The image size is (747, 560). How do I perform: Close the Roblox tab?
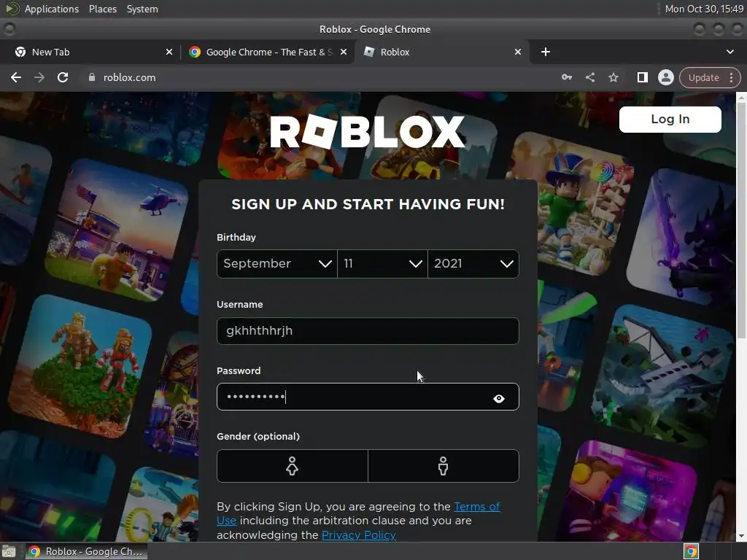(518, 52)
